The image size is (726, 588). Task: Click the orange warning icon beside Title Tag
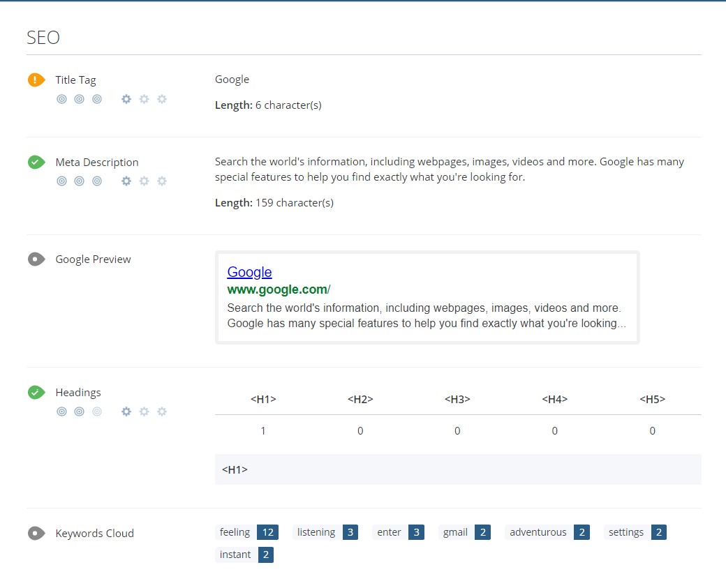(36, 80)
